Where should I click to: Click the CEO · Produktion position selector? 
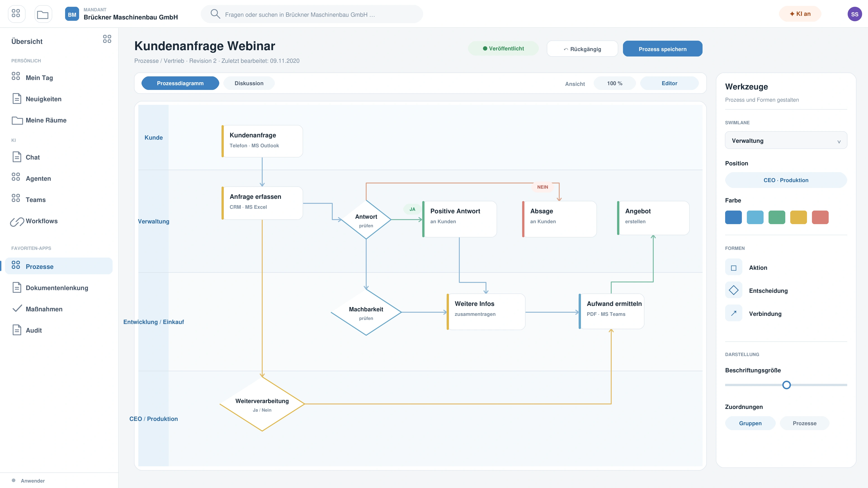[x=786, y=180]
